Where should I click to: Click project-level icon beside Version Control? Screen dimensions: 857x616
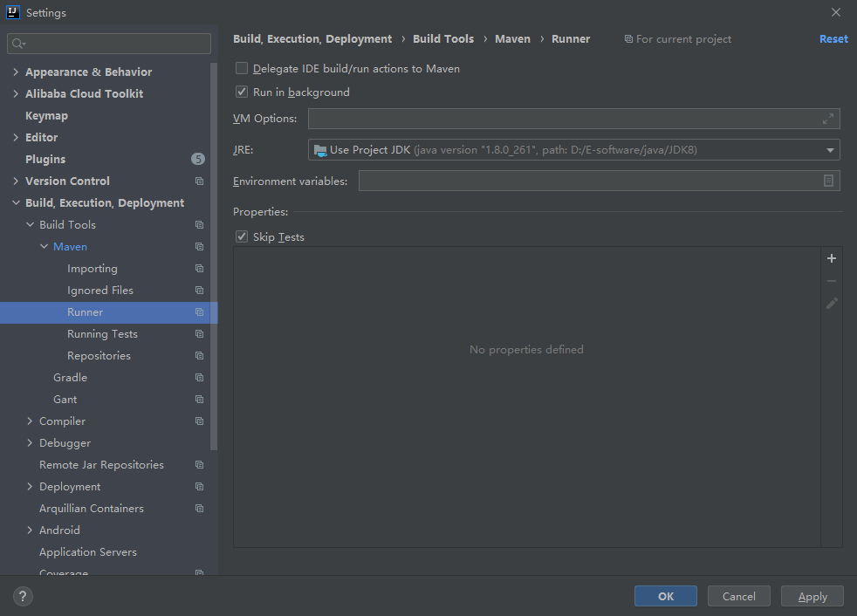point(200,181)
